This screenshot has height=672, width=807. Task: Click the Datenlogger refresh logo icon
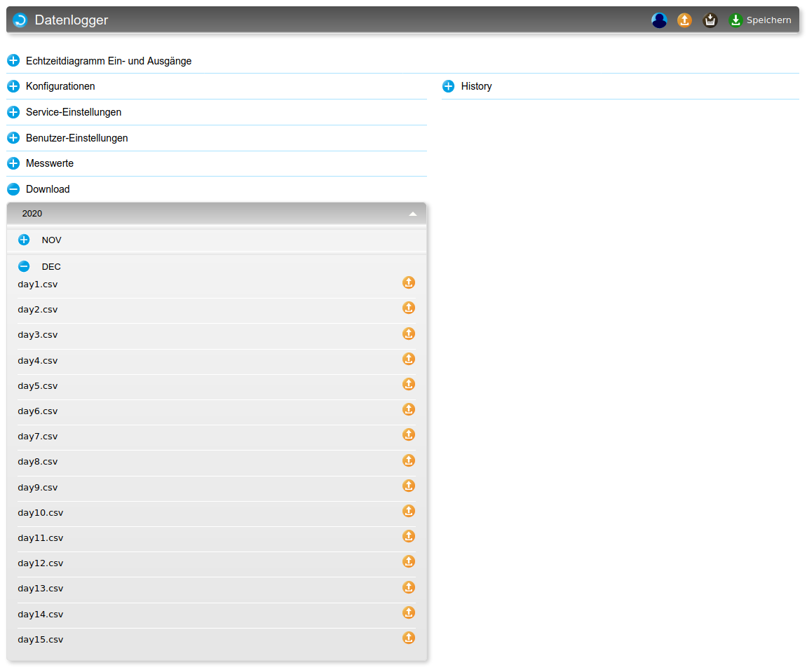pos(20,20)
